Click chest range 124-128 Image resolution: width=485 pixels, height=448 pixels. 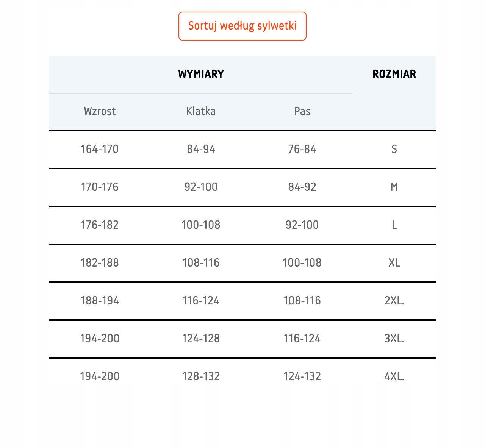(201, 339)
